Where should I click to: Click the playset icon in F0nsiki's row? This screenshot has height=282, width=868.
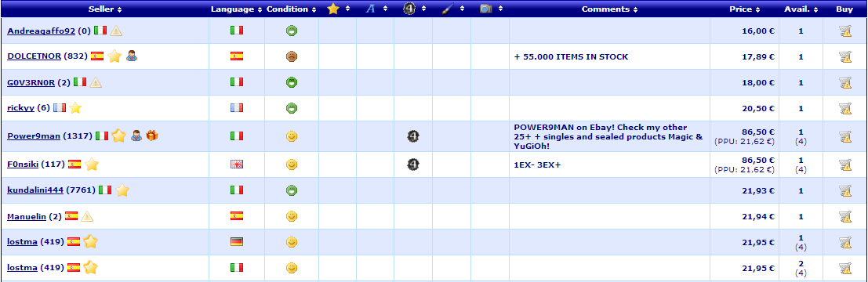click(413, 164)
